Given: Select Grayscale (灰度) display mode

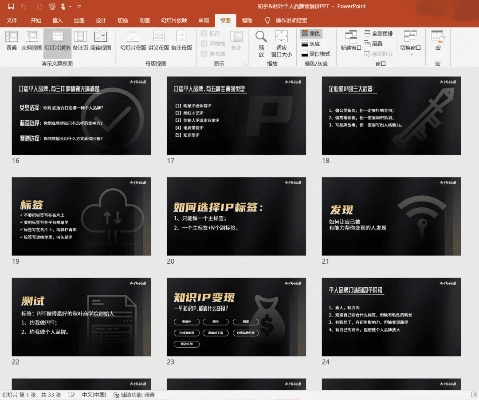Looking at the screenshot, I should 311,44.
